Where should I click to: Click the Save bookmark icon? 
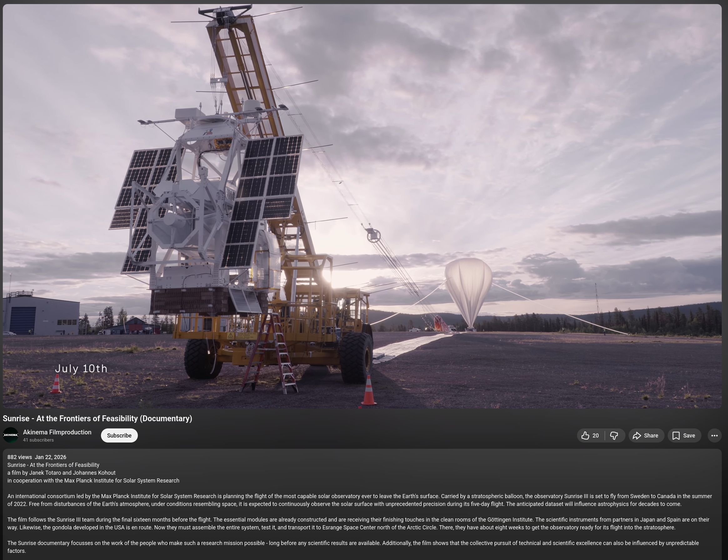[676, 436]
